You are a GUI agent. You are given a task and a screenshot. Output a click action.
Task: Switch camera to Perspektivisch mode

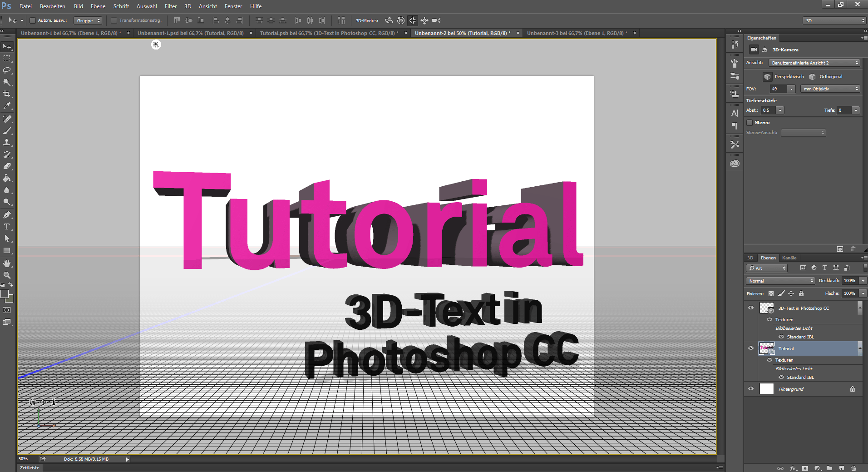[784, 77]
